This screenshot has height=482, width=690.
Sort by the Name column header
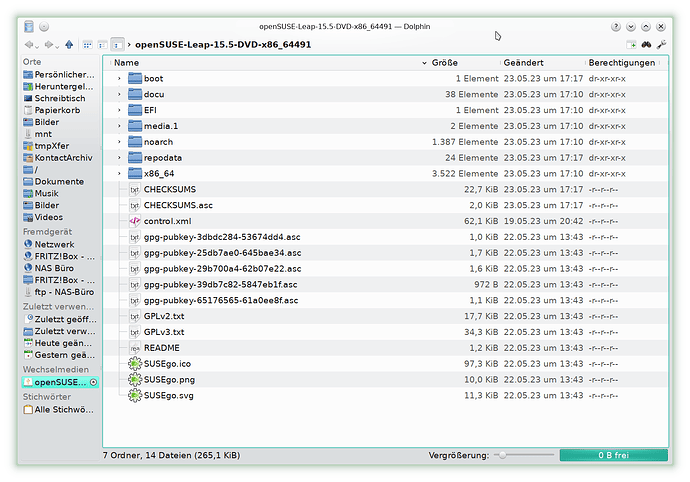coord(269,63)
